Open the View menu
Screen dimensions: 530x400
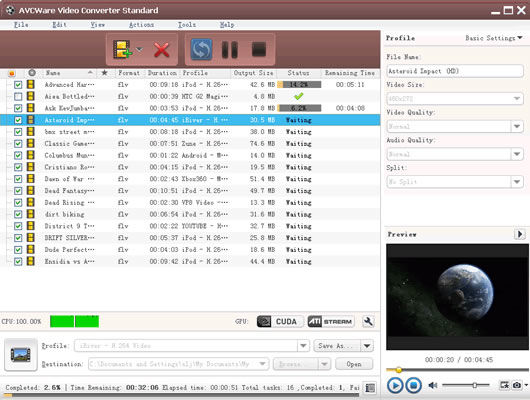98,25
